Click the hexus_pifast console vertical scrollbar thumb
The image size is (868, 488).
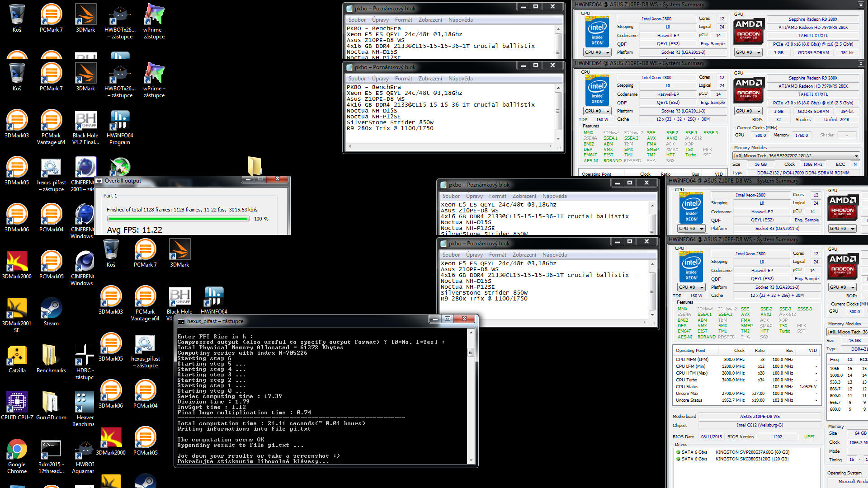point(471,352)
